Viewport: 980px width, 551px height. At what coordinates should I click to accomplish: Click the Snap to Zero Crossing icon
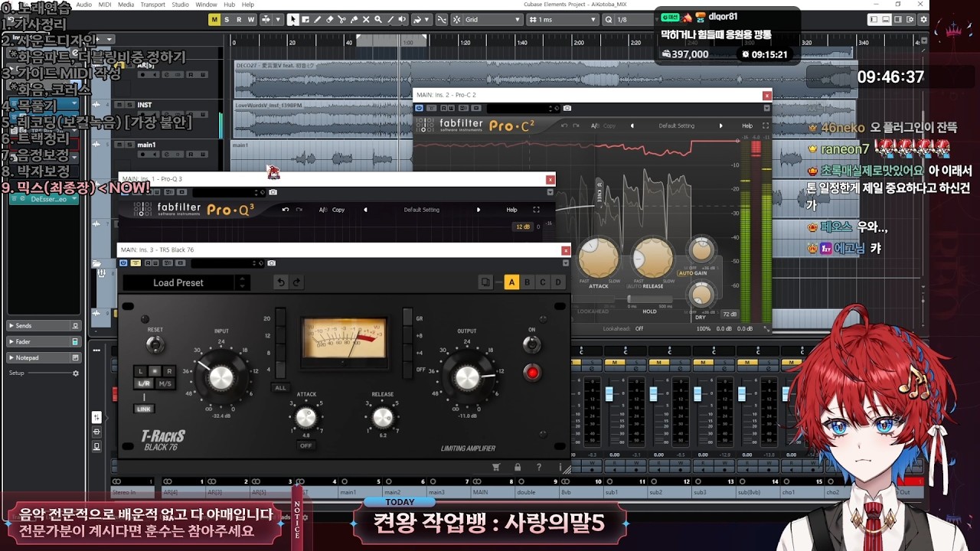[443, 19]
